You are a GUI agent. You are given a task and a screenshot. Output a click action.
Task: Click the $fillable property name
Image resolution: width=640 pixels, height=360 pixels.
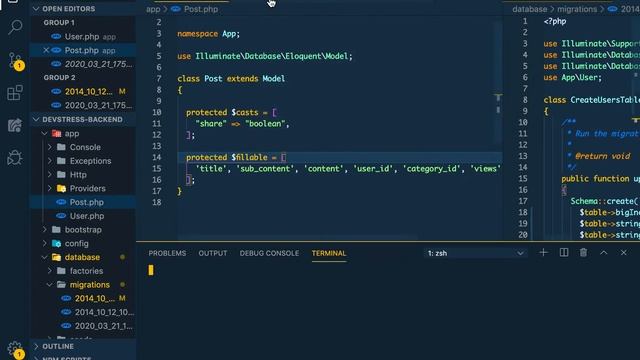click(249, 158)
